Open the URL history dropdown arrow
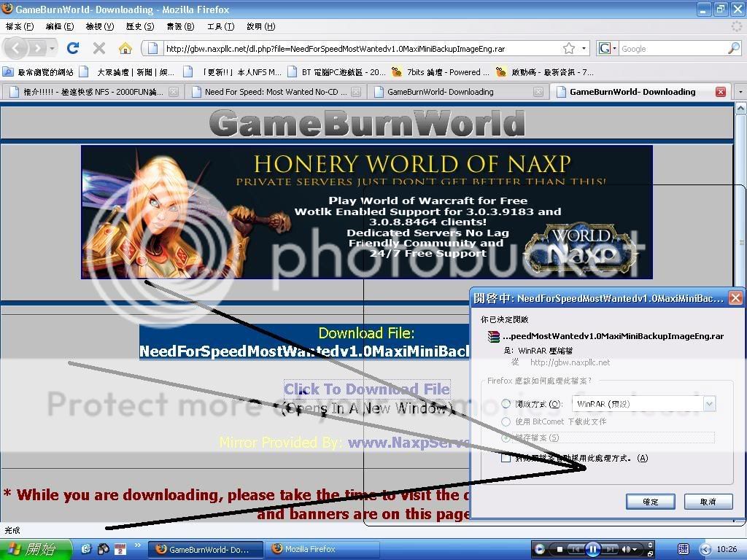Viewport: 747px width, 560px height. (x=584, y=48)
